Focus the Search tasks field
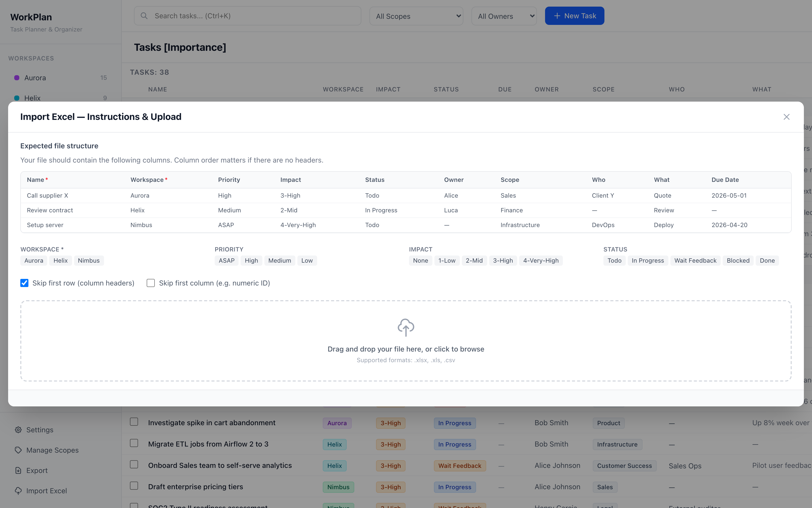This screenshot has width=812, height=508. 247,16
